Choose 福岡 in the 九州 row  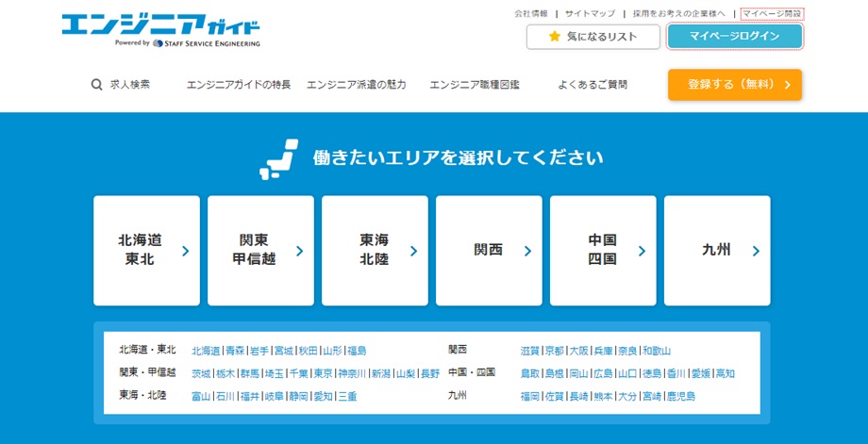[x=529, y=396]
